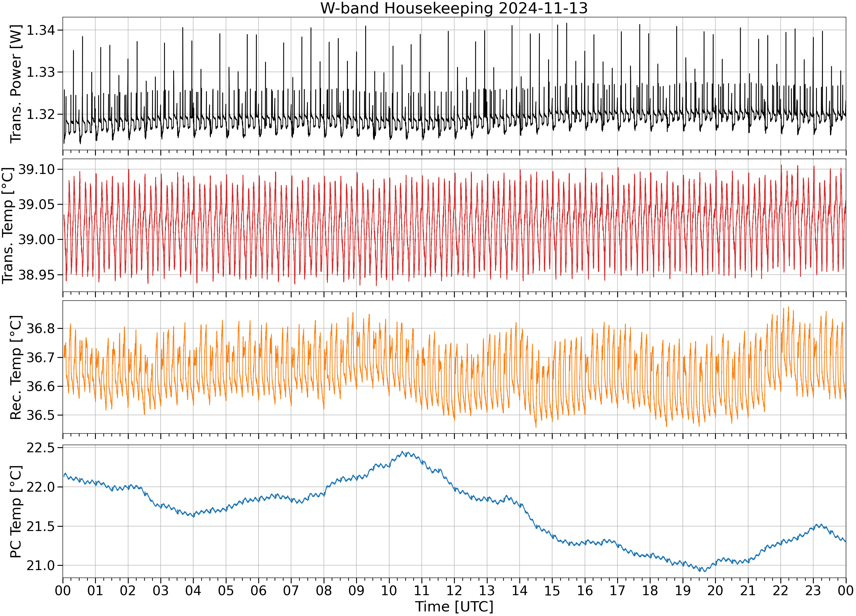Click the 12 hour label on time axis
The image size is (856, 616).
[x=454, y=590]
